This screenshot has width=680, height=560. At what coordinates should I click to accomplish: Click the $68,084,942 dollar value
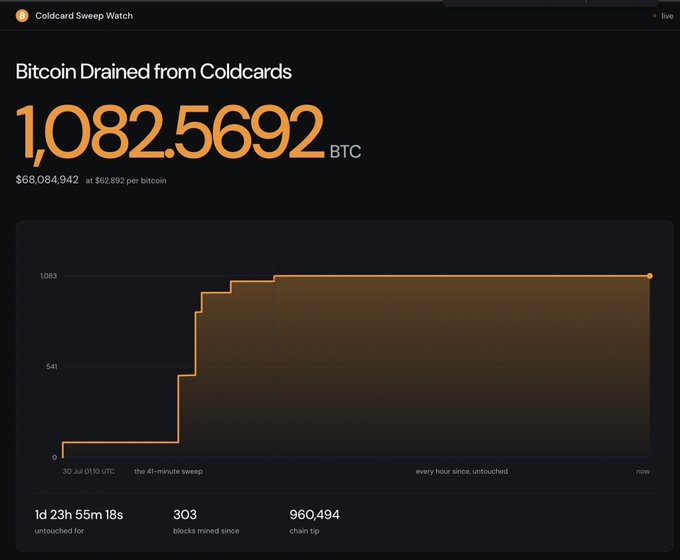[x=47, y=180]
